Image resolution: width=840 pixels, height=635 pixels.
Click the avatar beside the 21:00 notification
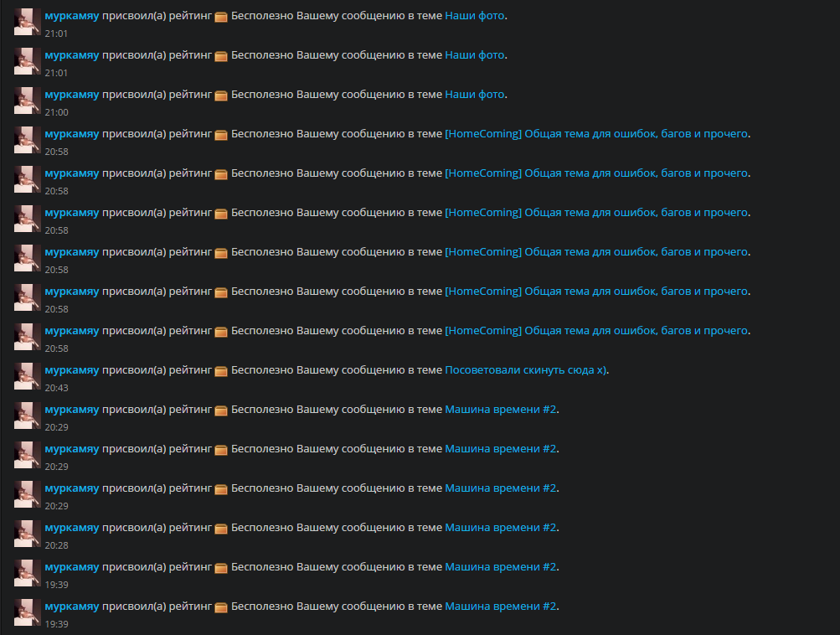[x=28, y=101]
